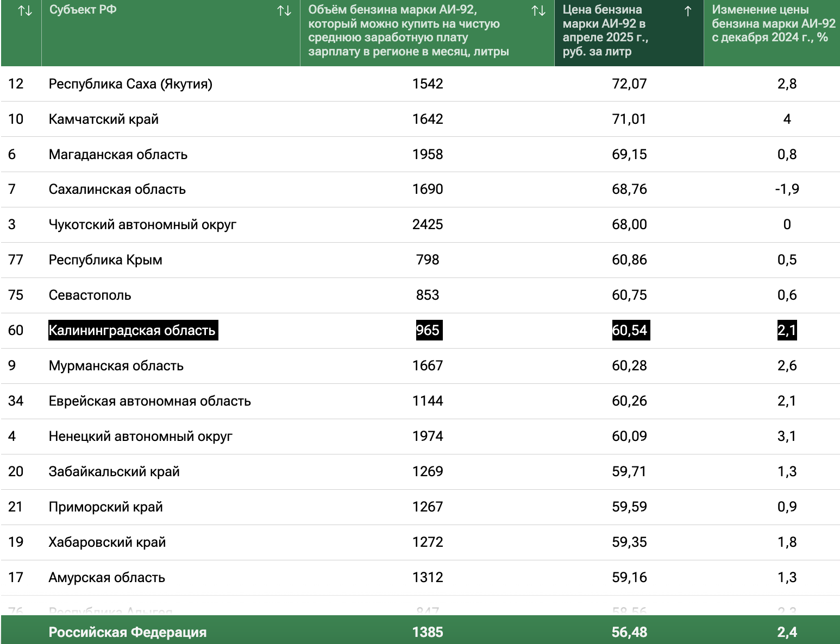
Task: Sort gasoline volume column using arrows icon
Action: (538, 11)
